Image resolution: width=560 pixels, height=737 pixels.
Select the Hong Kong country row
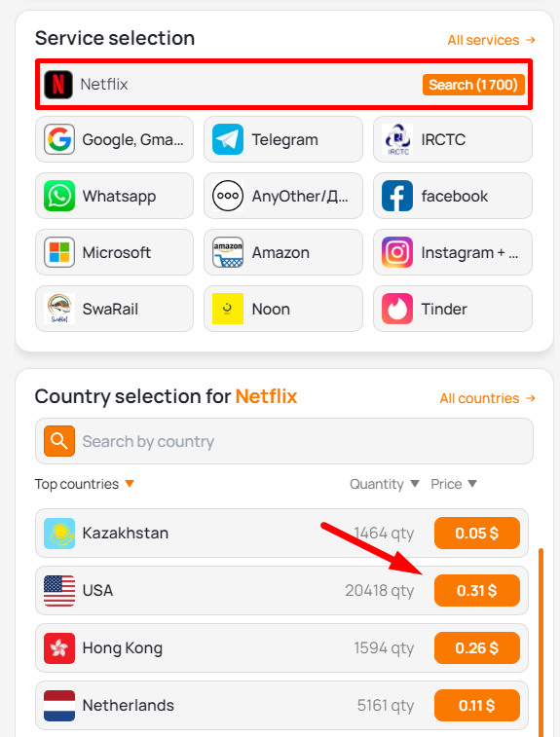tap(281, 647)
